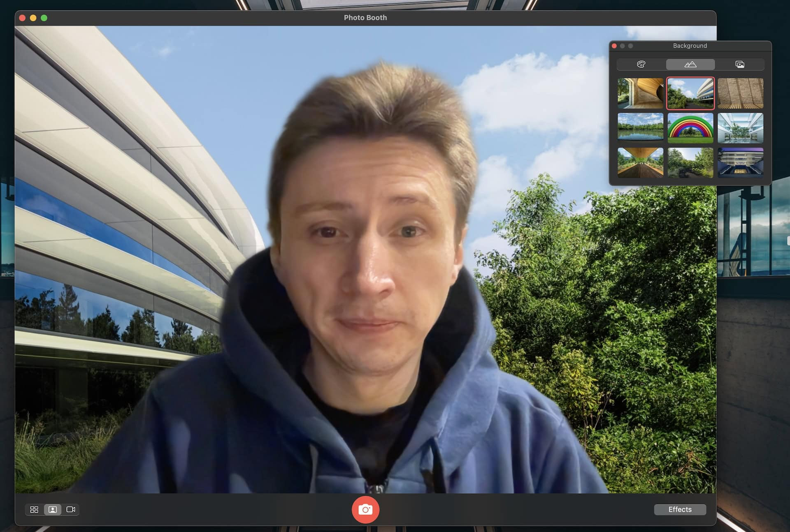Take a photo with the red camera button
790x532 pixels.
click(365, 509)
